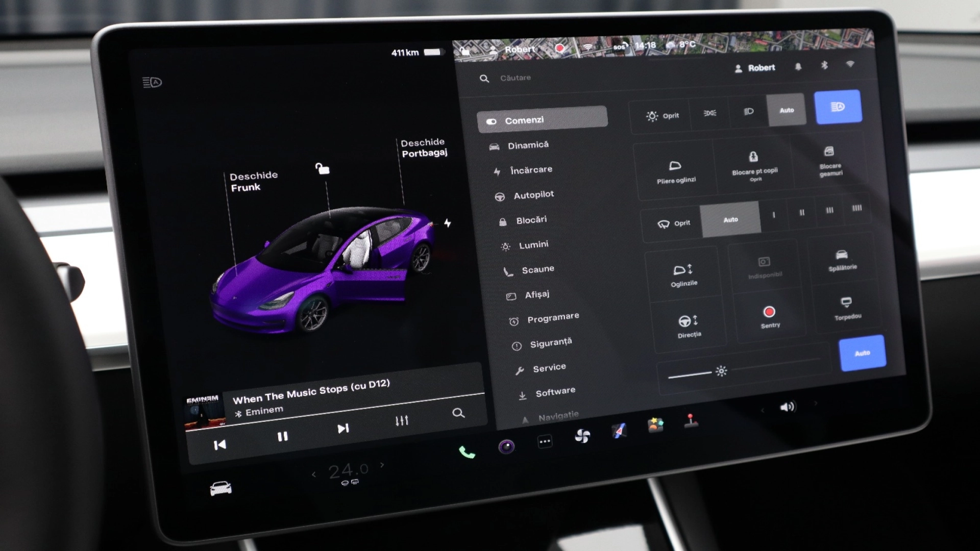Click the Bluetooth status icon
This screenshot has width=980, height=551.
point(824,65)
